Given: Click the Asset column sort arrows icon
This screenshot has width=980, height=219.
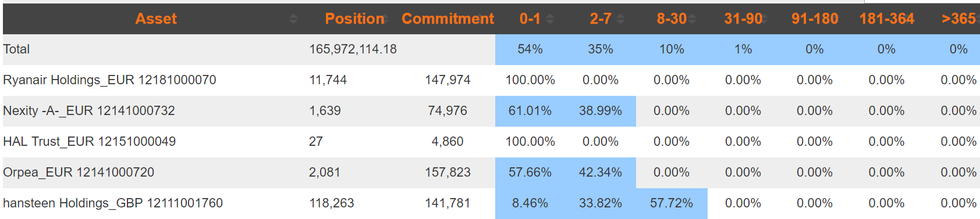Looking at the screenshot, I should click(x=293, y=19).
